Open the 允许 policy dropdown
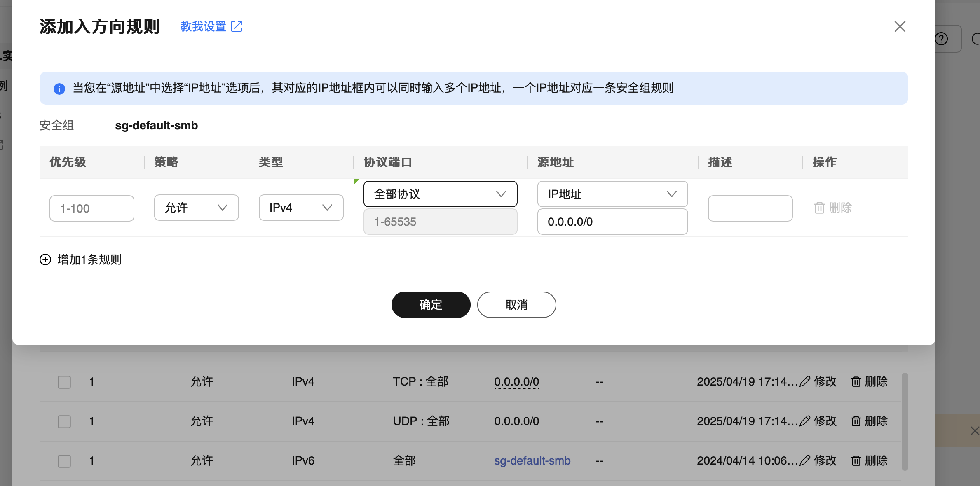The height and width of the screenshot is (486, 980). click(x=196, y=208)
